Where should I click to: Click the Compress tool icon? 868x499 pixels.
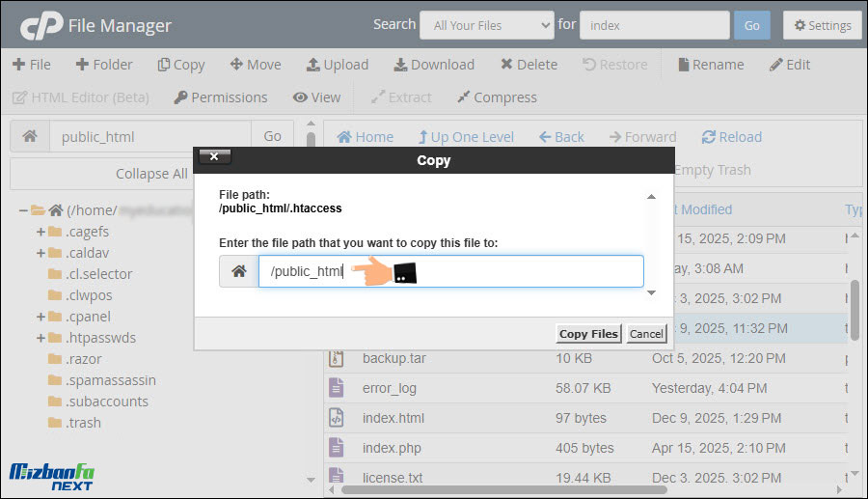[464, 97]
